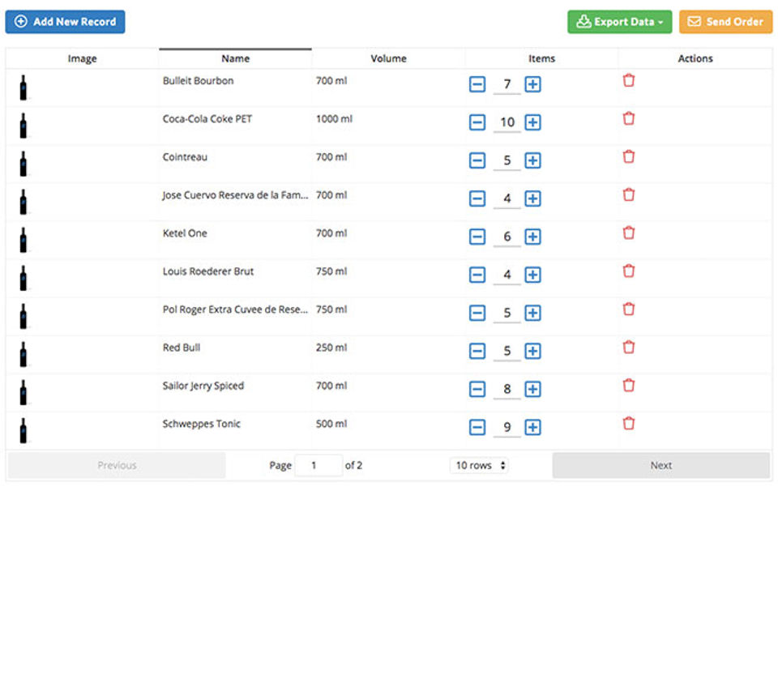This screenshot has width=778, height=700.
Task: Delete the Jose Cuervo Reserva row
Action: (629, 195)
